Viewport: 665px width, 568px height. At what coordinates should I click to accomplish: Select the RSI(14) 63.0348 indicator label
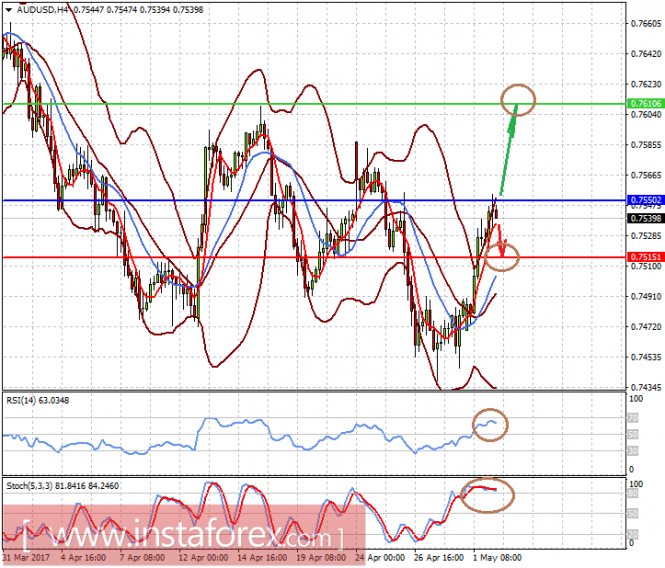point(37,400)
